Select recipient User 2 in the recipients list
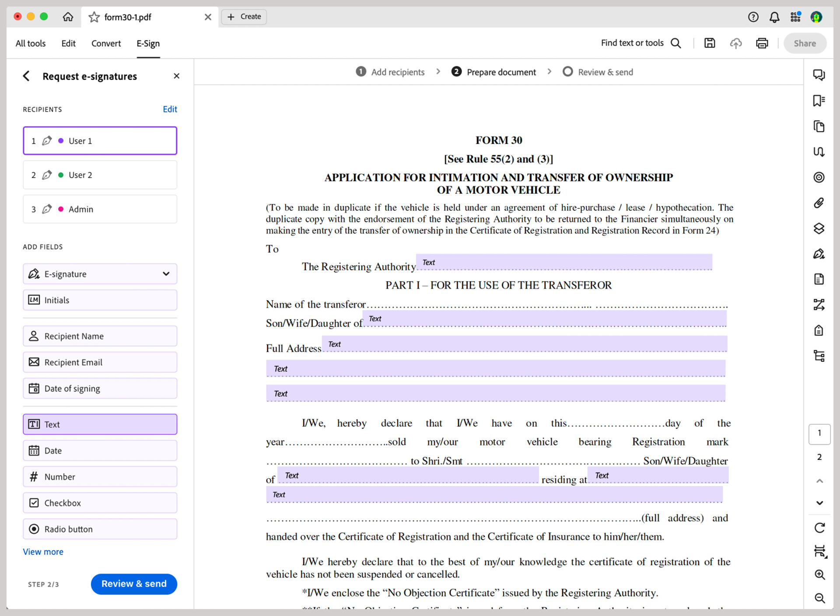 100,175
